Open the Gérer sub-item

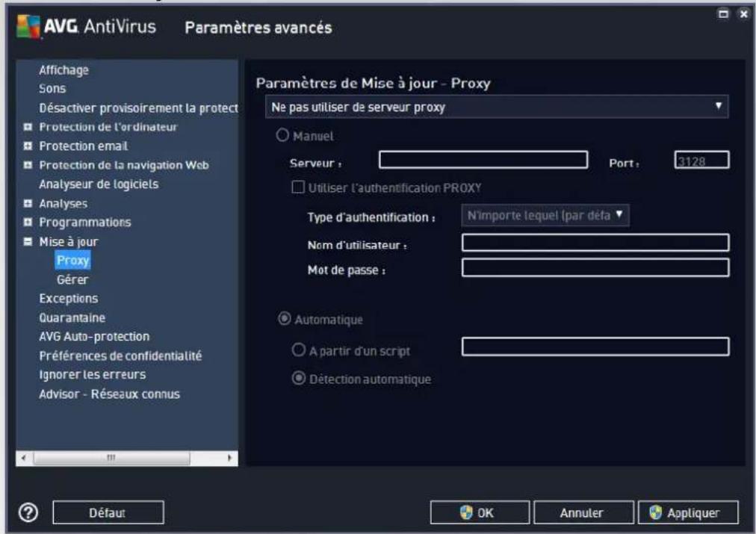(x=72, y=279)
